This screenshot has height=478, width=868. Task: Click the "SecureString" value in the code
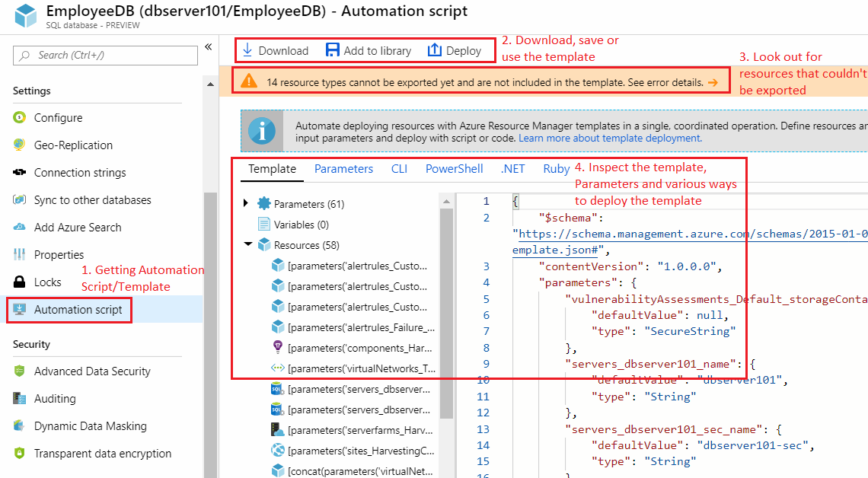coord(690,331)
